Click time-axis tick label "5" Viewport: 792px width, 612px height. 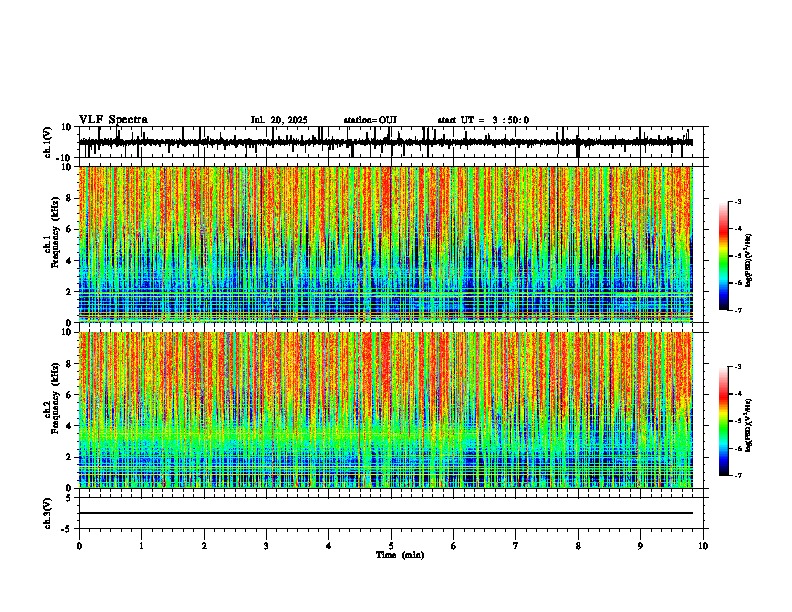(391, 546)
